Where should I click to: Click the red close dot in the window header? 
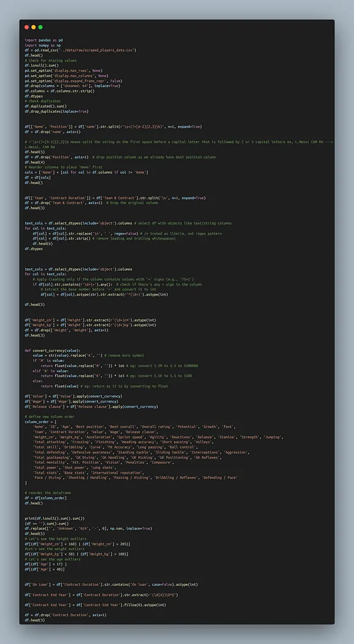pos(27,27)
